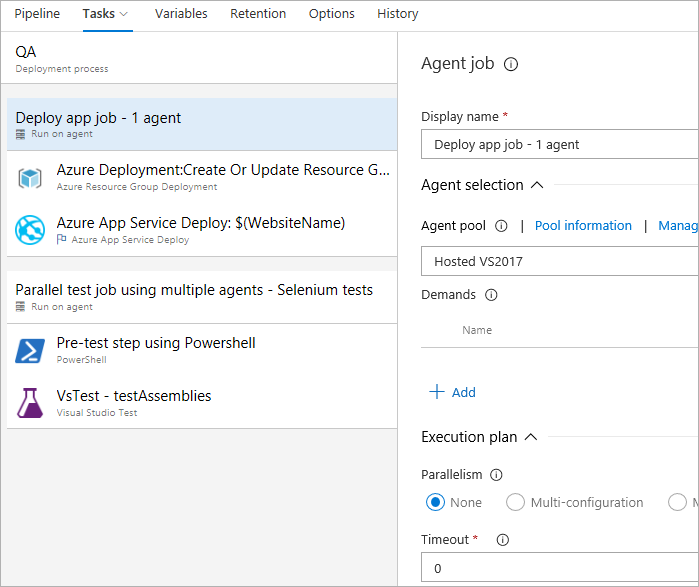This screenshot has height=587, width=699.
Task: Open the Retention tab
Action: pos(258,14)
